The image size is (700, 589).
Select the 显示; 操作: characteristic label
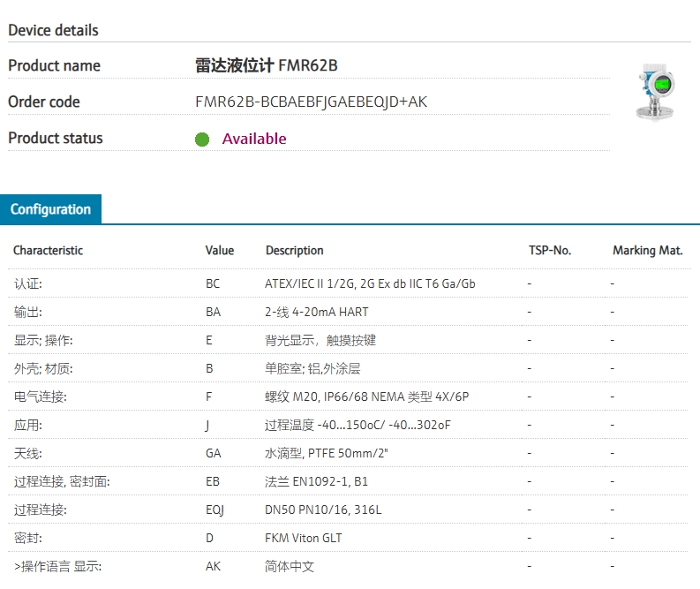point(43,340)
